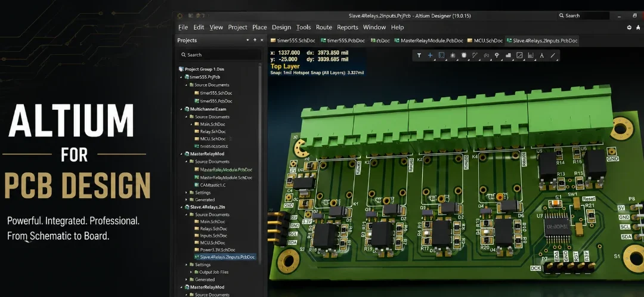This screenshot has width=644, height=297.
Task: Click the place line icon
Action: tap(553, 55)
